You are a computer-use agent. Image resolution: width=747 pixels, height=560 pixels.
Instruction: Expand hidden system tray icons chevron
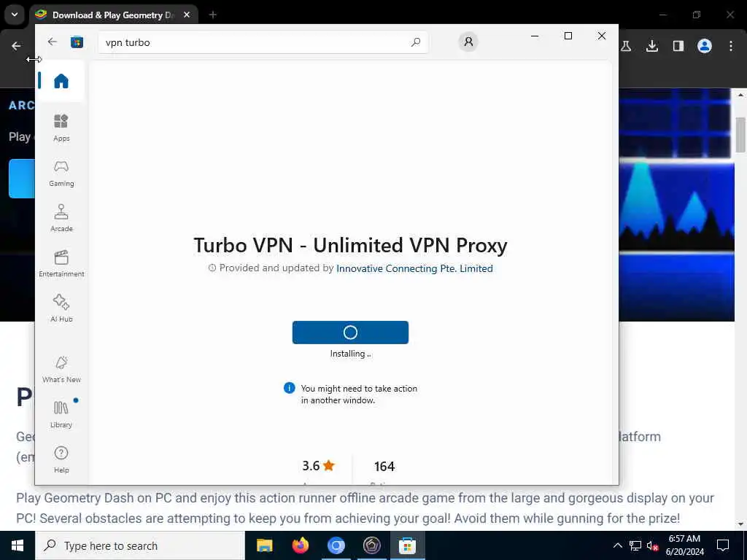pos(617,545)
